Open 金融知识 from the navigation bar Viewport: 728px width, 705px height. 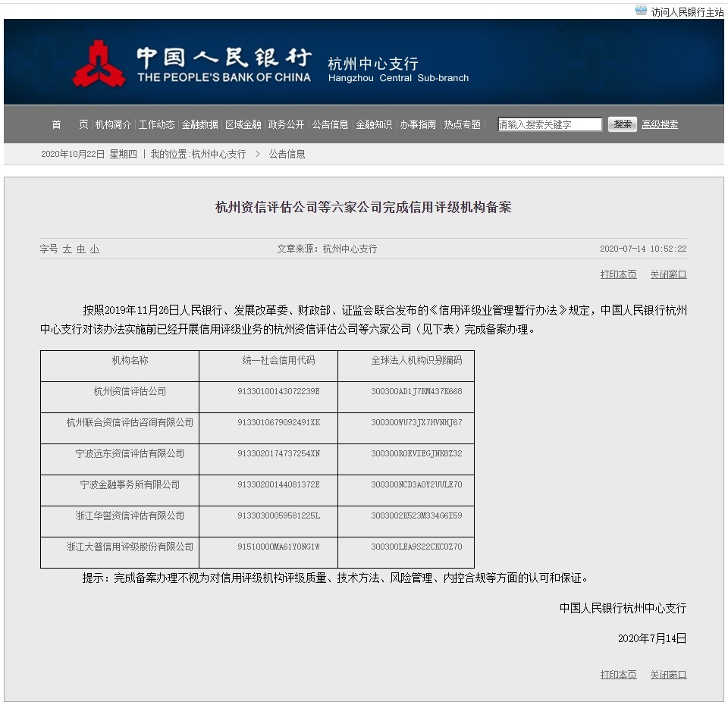(374, 124)
